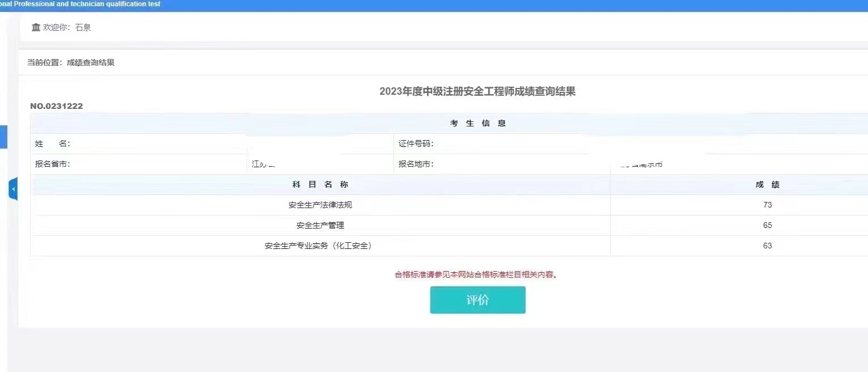
Task: Click the 证件号码 field label
Action: [x=416, y=143]
